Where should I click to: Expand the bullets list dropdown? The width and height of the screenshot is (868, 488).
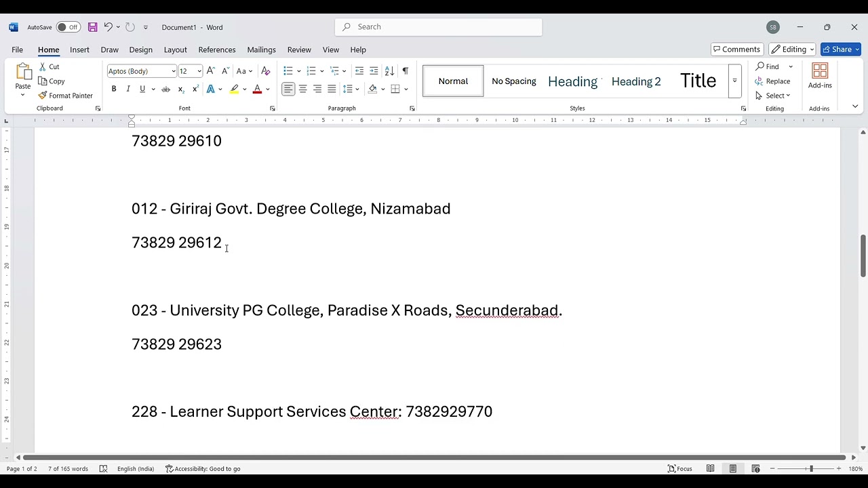click(299, 71)
